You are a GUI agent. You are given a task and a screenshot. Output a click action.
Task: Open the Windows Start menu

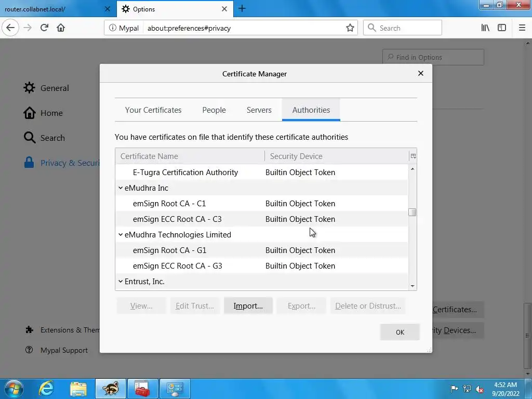(x=14, y=389)
